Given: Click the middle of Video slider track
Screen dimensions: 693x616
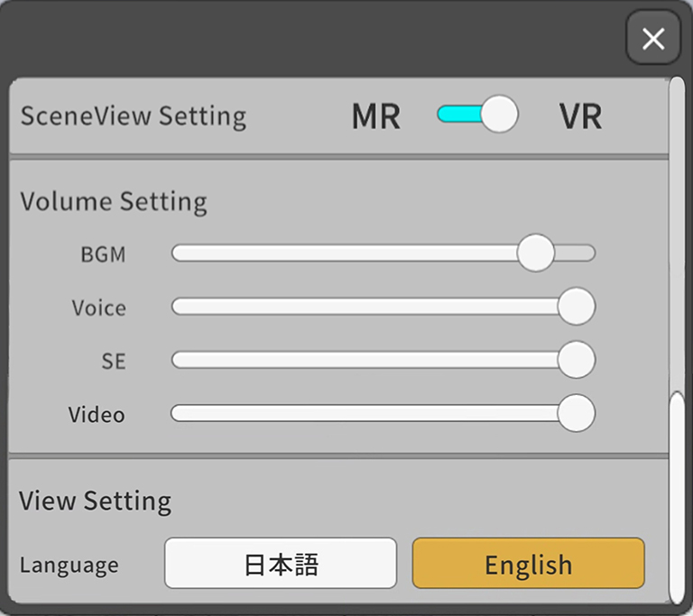Looking at the screenshot, I should point(370,414).
